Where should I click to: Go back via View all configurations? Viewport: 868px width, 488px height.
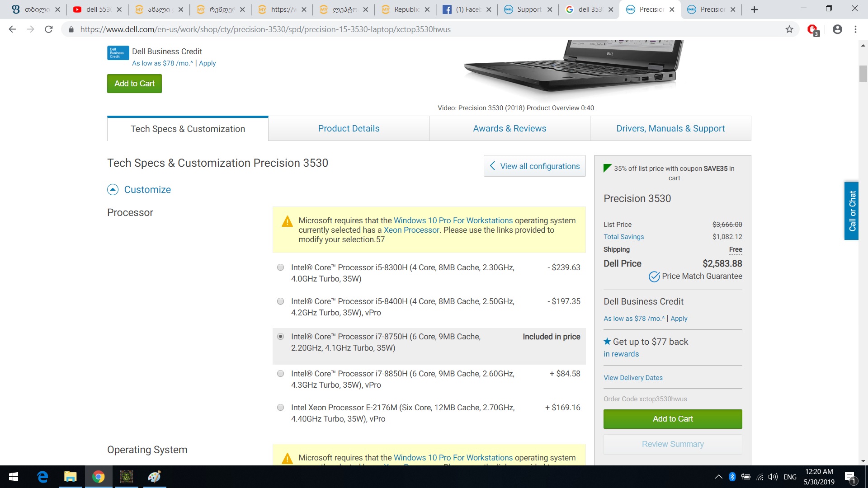tap(535, 166)
